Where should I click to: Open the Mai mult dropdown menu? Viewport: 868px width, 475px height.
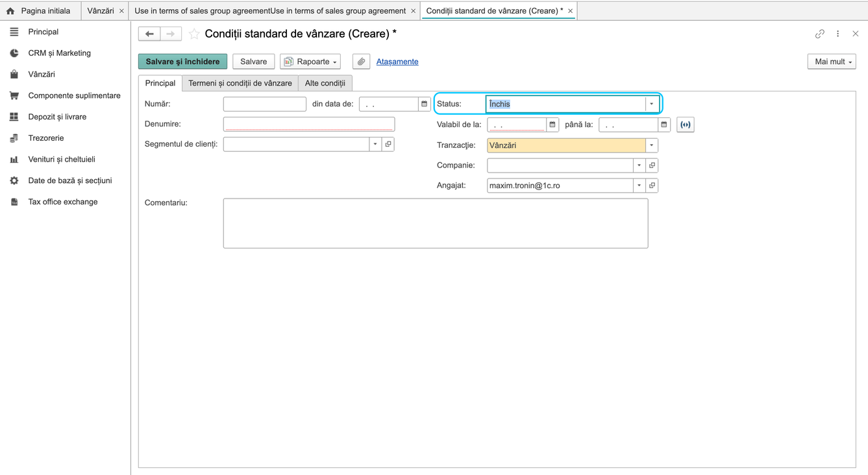pyautogui.click(x=832, y=62)
